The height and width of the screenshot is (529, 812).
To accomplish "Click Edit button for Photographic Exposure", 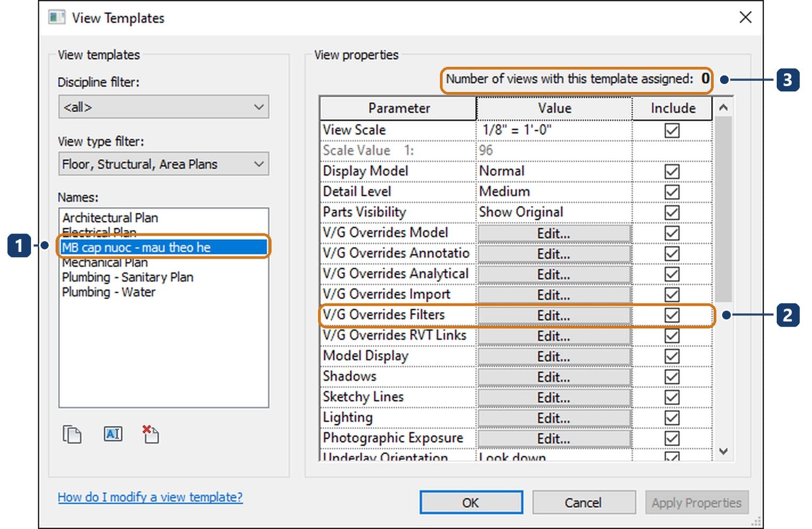I will click(x=554, y=439).
